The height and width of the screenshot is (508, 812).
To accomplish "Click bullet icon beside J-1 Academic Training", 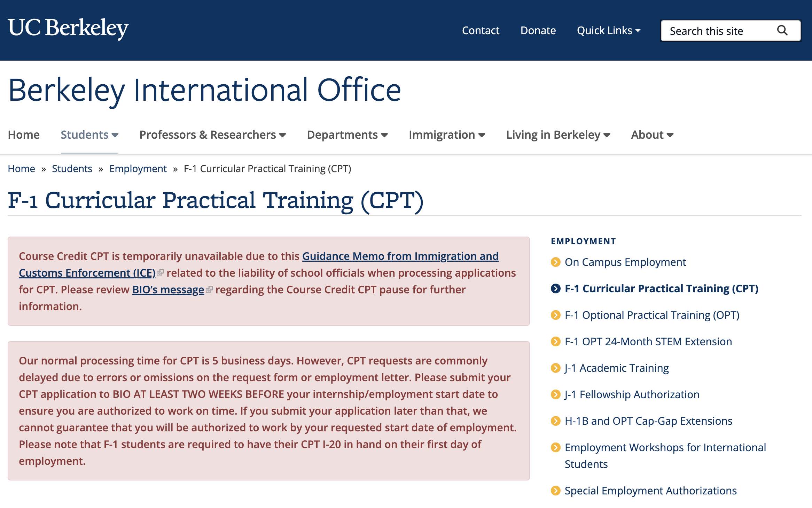I will click(x=556, y=368).
